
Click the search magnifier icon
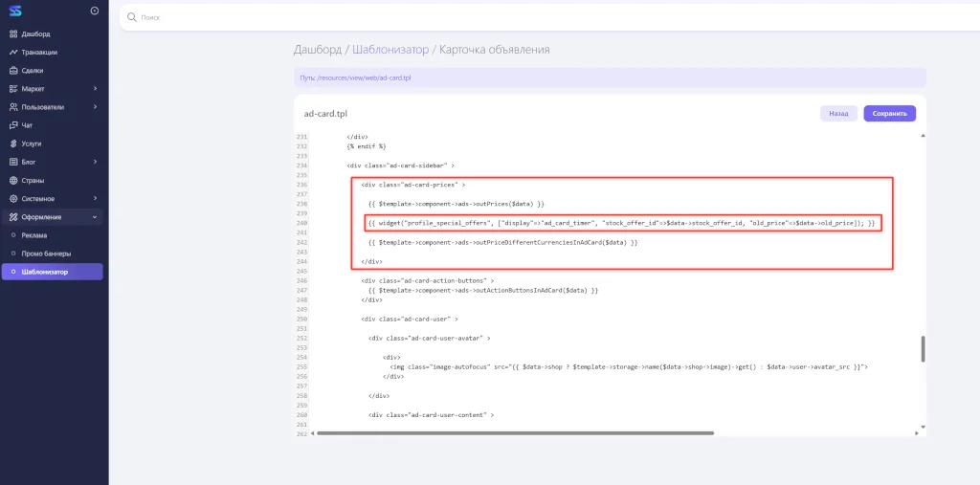(133, 17)
